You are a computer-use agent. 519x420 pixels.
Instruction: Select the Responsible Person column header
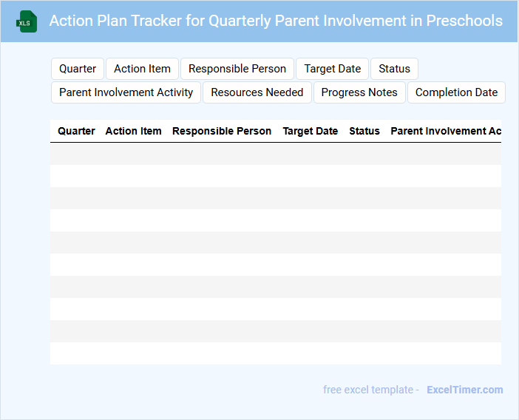(222, 131)
